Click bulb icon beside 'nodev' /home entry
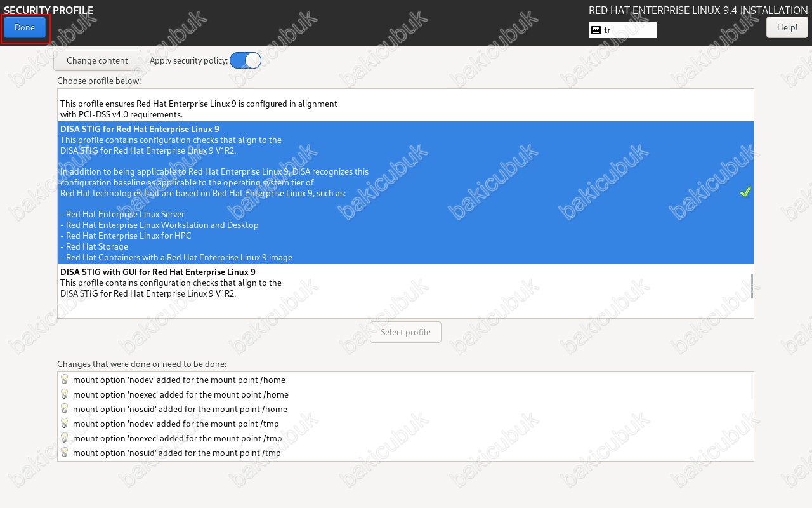Viewport: 812px width, 508px height. click(x=64, y=379)
